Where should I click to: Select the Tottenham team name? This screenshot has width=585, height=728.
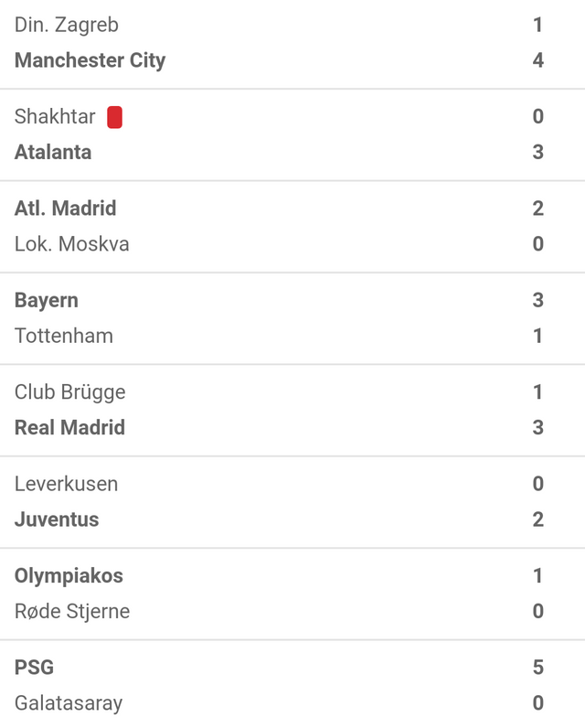64,336
